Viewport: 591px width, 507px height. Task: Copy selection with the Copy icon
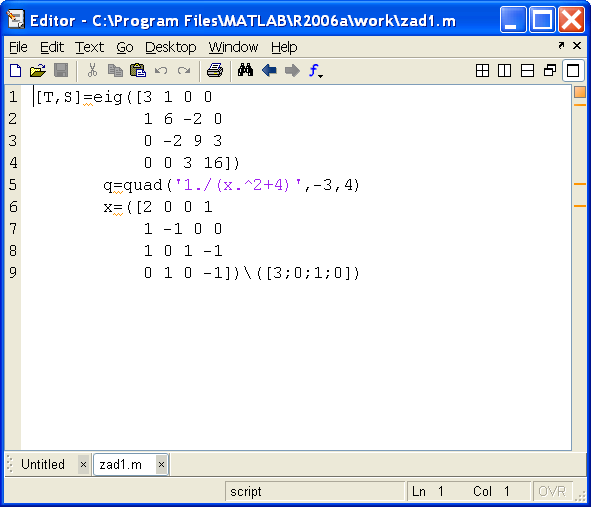[x=115, y=70]
